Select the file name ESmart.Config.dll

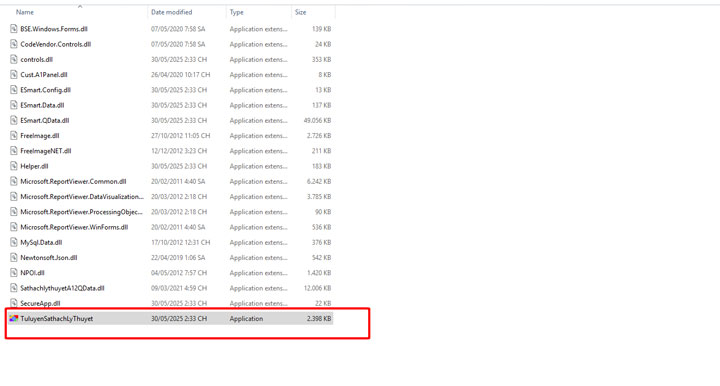pos(45,90)
